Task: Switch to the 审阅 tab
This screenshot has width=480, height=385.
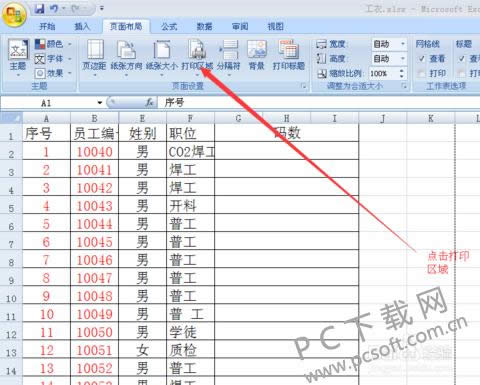Action: coord(240,26)
